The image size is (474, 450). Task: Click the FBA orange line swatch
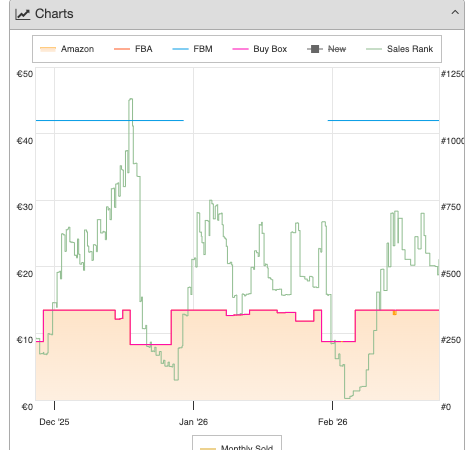click(122, 49)
